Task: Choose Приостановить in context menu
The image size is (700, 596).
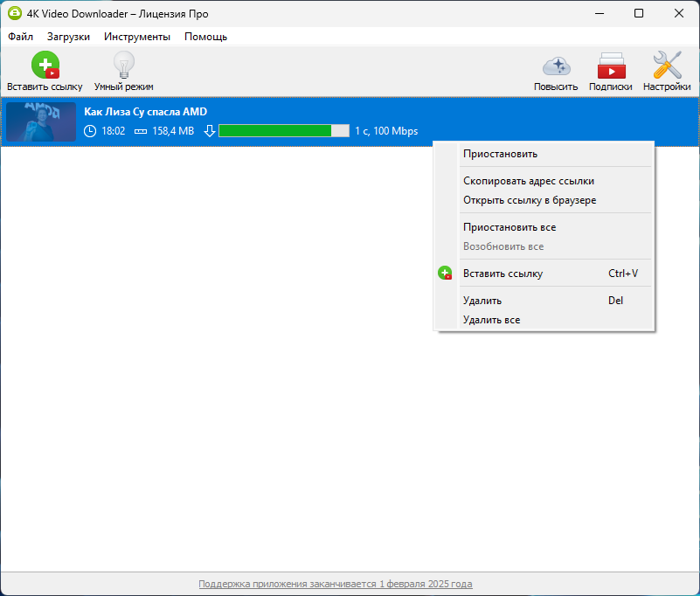Action: (x=500, y=154)
